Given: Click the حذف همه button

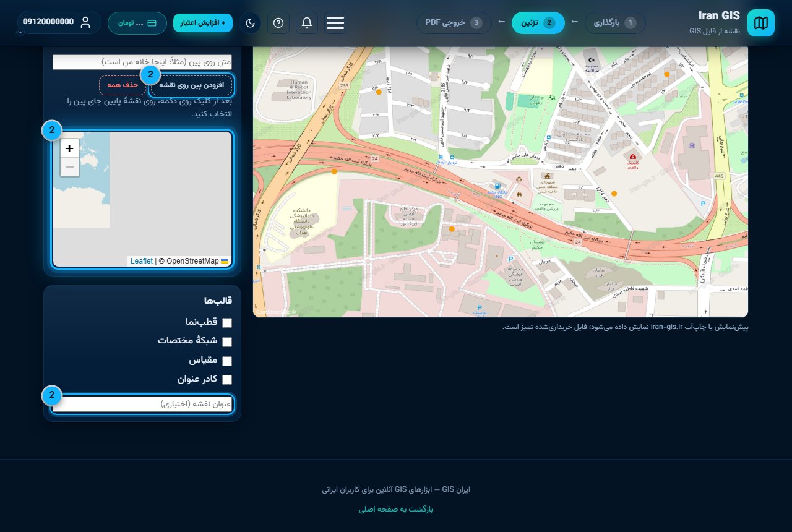Looking at the screenshot, I should tap(123, 85).
